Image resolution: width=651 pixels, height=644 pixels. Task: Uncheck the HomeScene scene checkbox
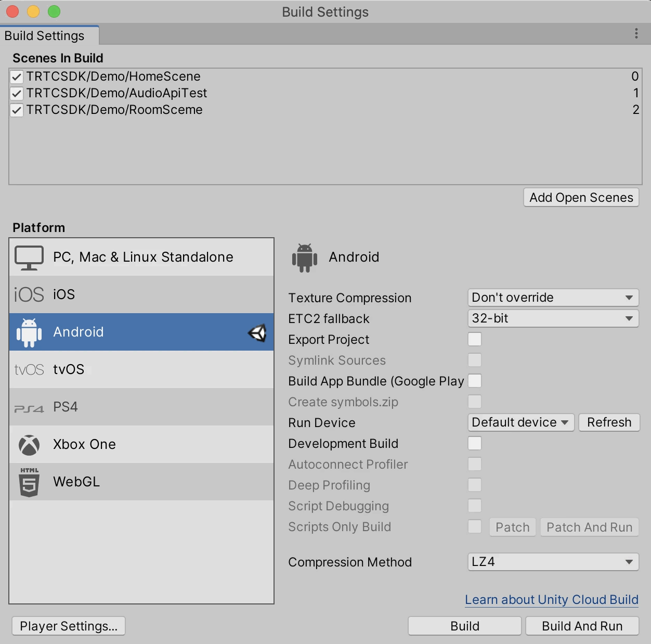(17, 77)
